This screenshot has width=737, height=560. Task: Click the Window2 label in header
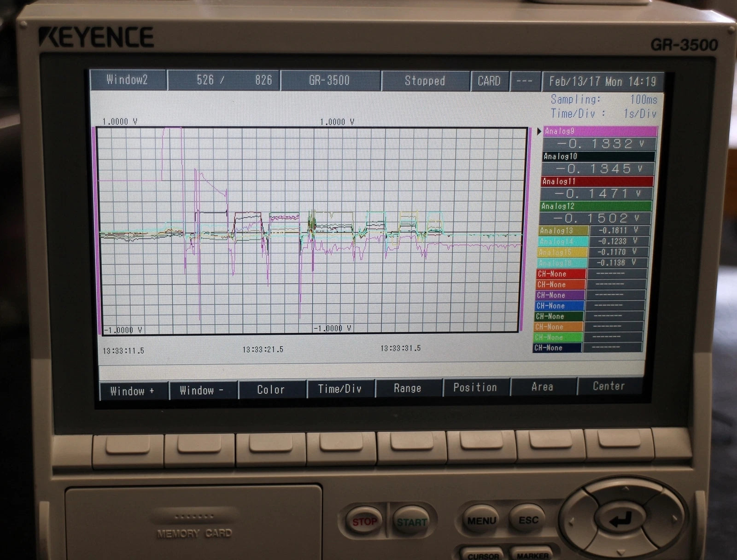tap(128, 80)
